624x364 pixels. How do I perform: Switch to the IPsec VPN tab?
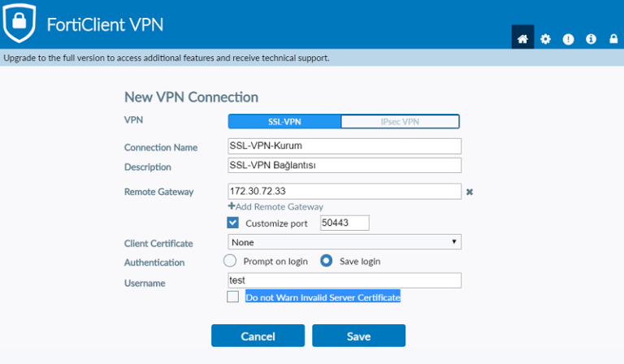(x=400, y=122)
